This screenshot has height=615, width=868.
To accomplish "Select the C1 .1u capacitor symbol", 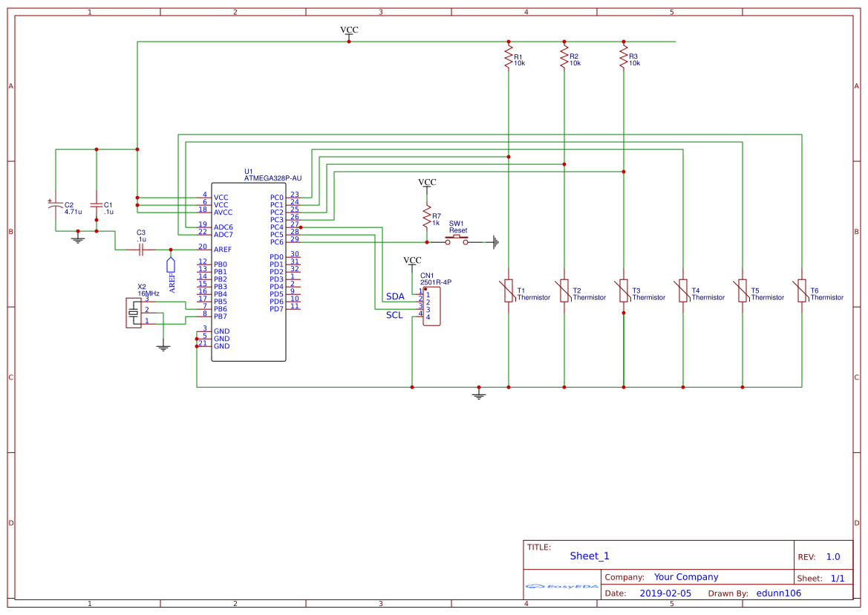I will point(97,206).
